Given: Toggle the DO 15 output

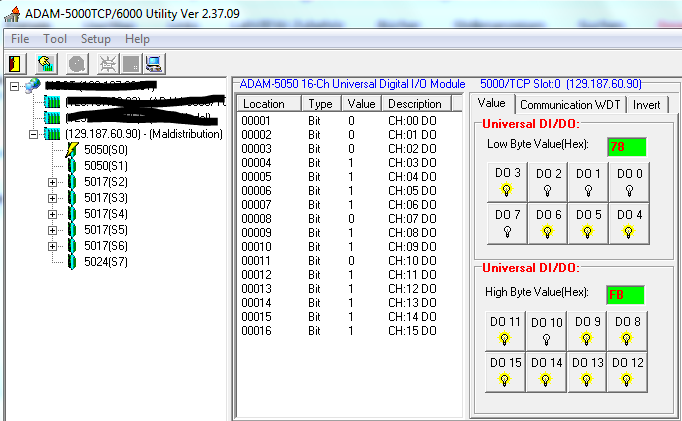Looking at the screenshot, I should 505,372.
